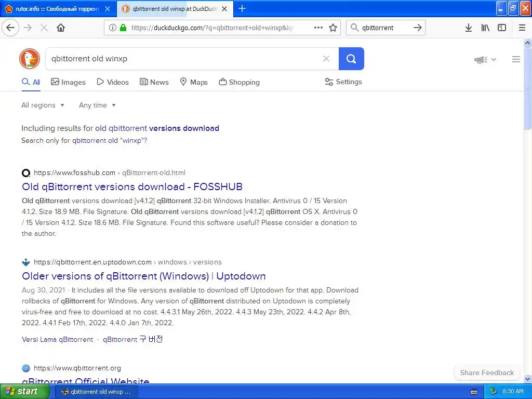This screenshot has height=399, width=532.
Task: Go back with the browser back arrow
Action: [x=10, y=28]
